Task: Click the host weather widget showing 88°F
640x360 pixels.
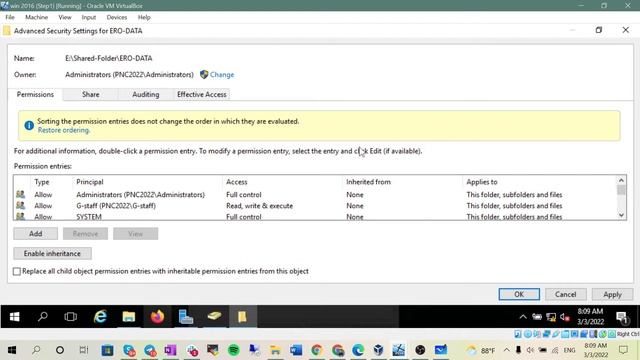Action: click(480, 350)
